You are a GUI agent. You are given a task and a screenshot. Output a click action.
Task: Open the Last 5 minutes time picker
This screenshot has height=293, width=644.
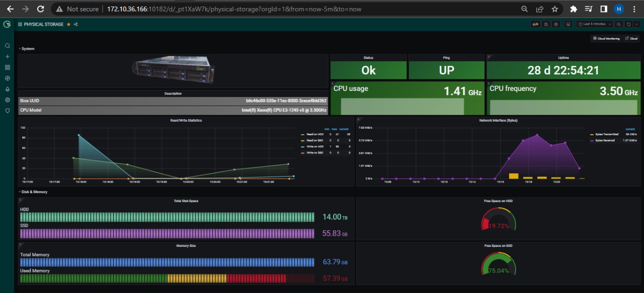[594, 24]
